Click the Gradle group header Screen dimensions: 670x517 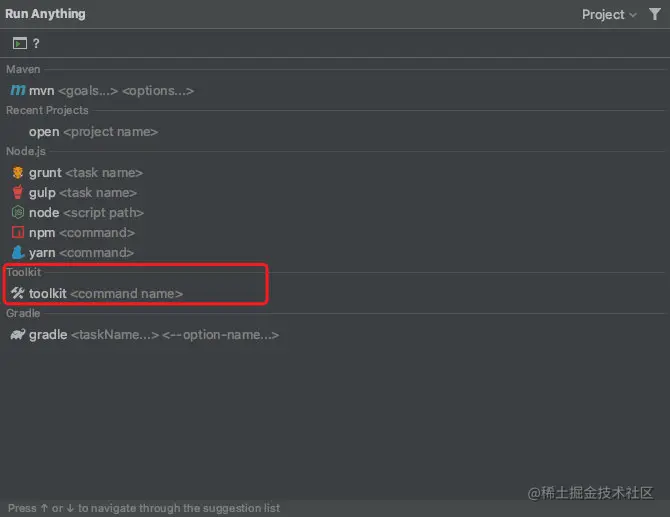[x=23, y=313]
